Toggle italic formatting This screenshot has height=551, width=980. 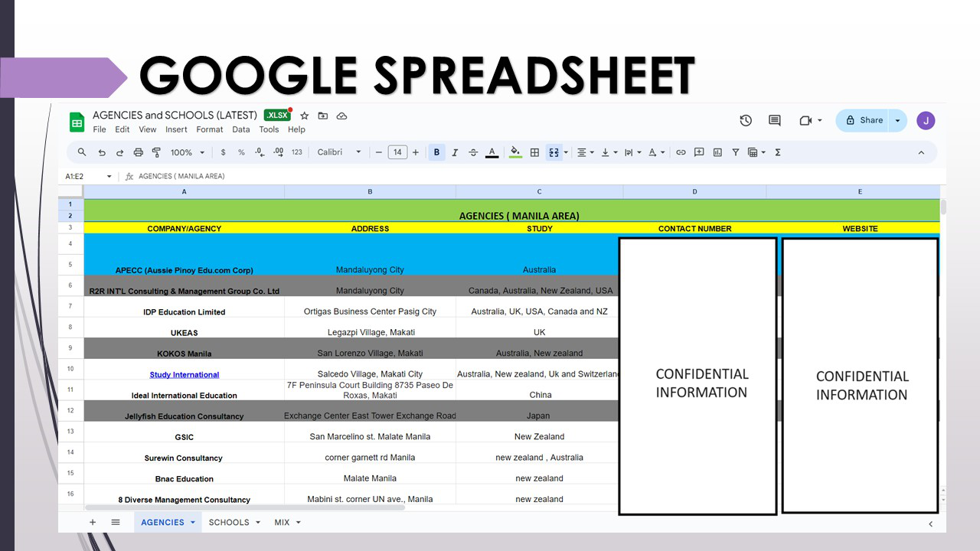tap(455, 152)
